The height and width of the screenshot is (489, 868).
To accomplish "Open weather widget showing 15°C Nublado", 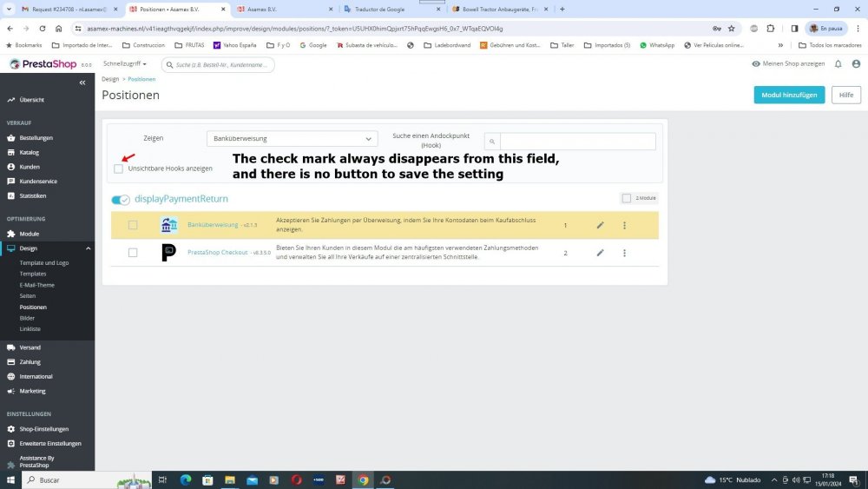I will pyautogui.click(x=733, y=480).
